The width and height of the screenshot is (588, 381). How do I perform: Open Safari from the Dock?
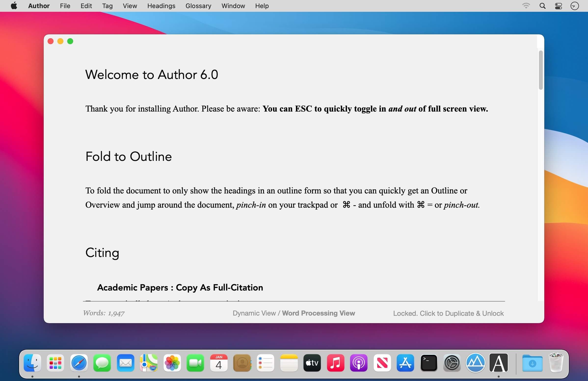[x=79, y=363]
